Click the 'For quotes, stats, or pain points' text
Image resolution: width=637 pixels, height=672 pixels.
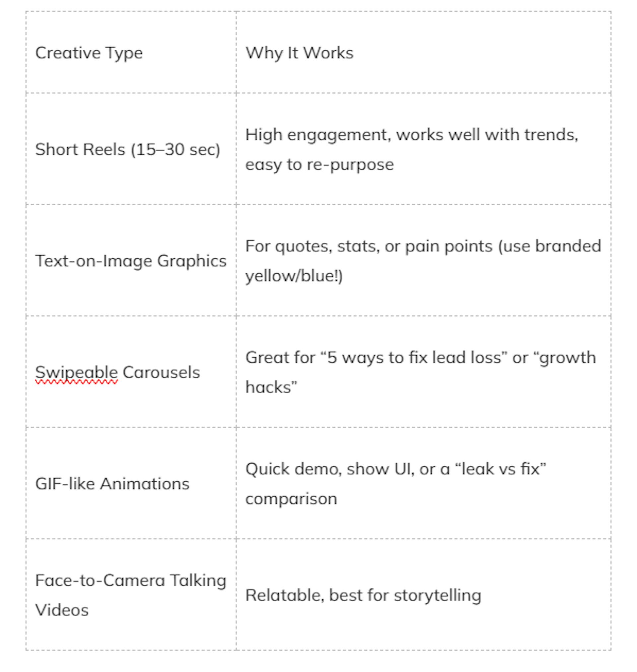coord(369,246)
